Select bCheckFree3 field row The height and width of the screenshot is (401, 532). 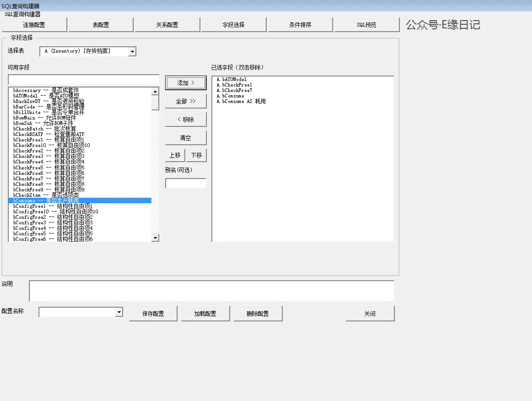click(x=80, y=157)
